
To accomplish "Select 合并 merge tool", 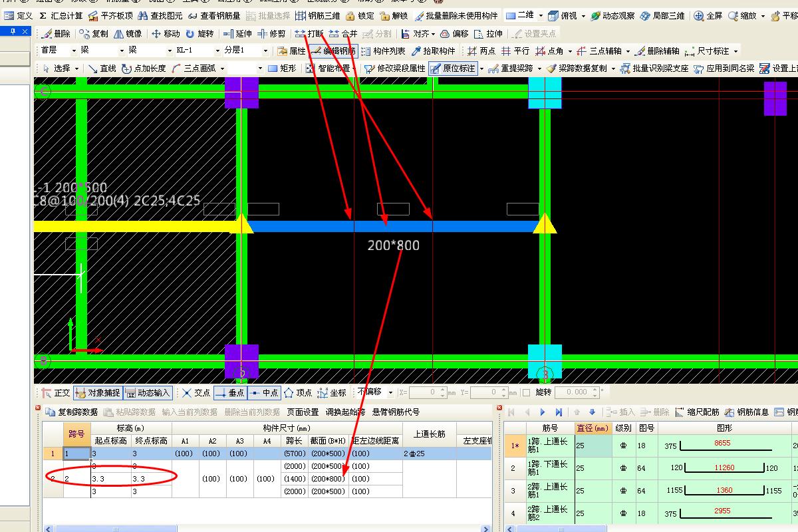I will tap(343, 33).
